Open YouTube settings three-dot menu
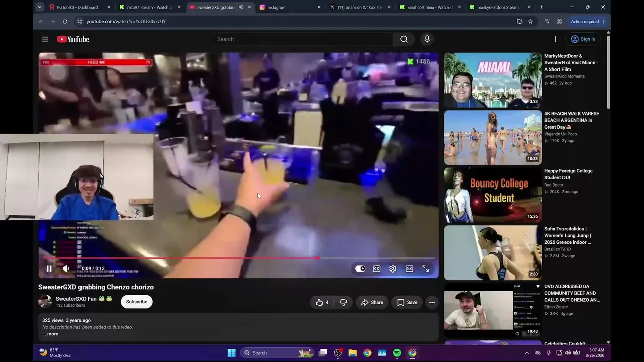This screenshot has width=644, height=362. click(555, 39)
